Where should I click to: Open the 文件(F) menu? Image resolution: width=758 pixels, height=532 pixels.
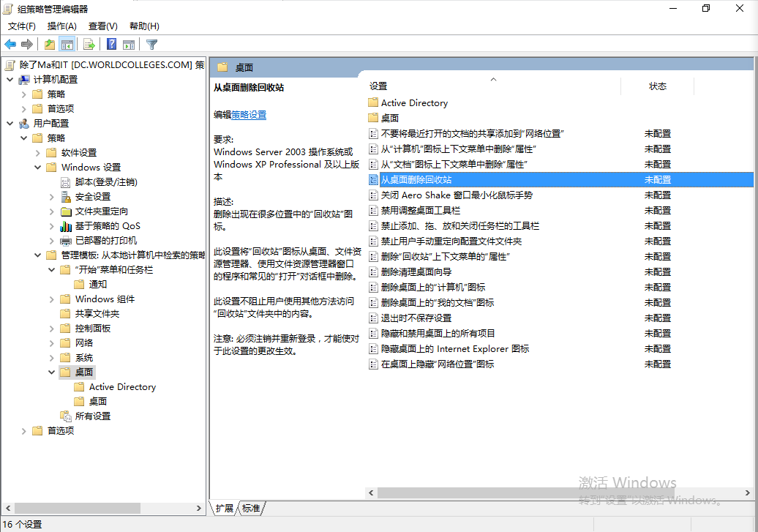22,26
